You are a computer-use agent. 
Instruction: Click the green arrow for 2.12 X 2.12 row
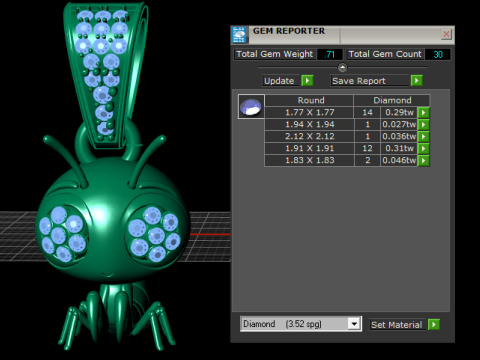click(x=423, y=136)
